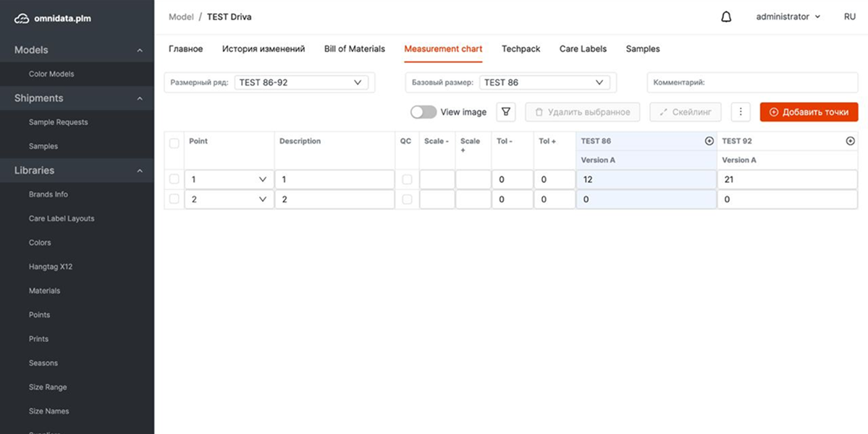Open the three-dot more options menu

[740, 112]
